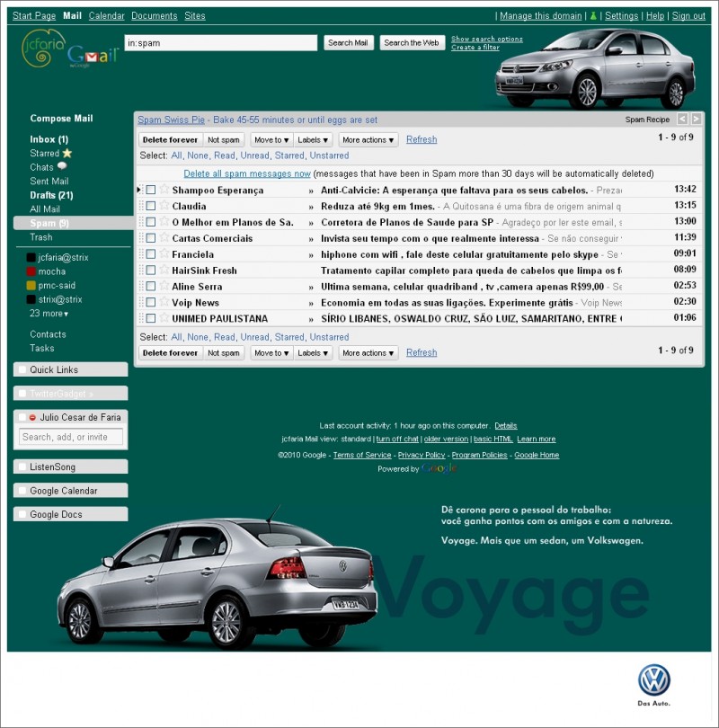Image resolution: width=719 pixels, height=728 pixels.
Task: Click the jcfaria Gmail logo
Action: (69, 49)
